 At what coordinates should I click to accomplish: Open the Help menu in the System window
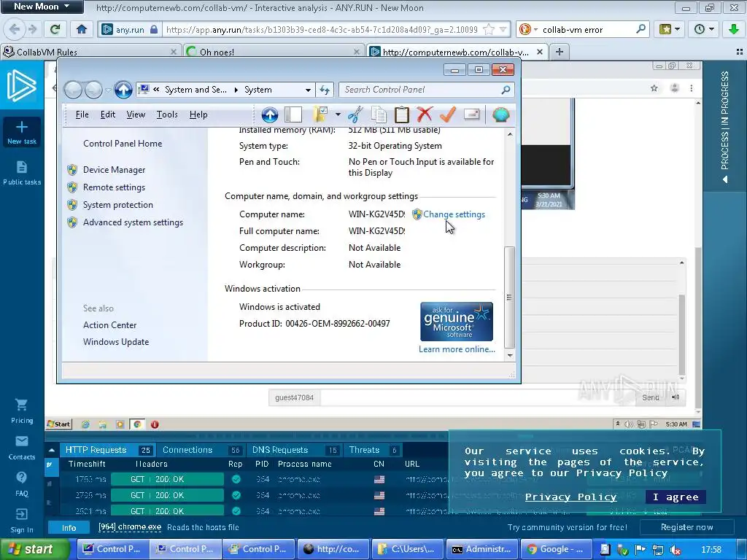pyautogui.click(x=198, y=114)
